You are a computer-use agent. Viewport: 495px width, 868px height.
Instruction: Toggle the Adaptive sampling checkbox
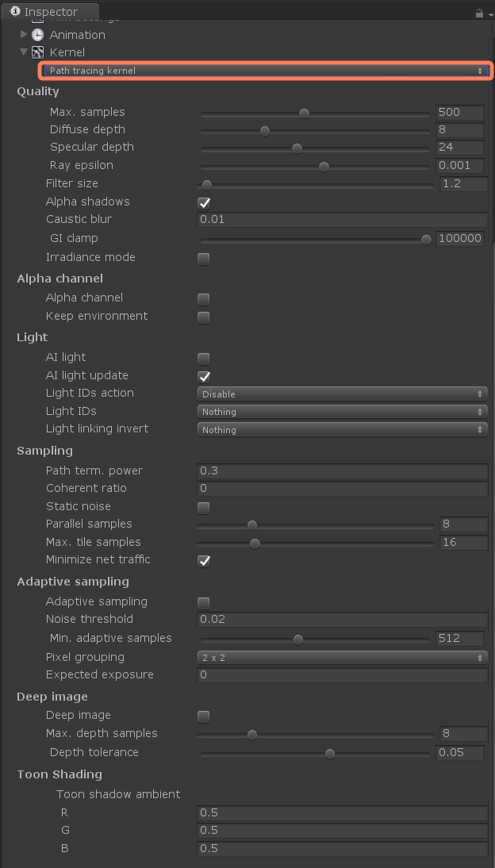[204, 602]
